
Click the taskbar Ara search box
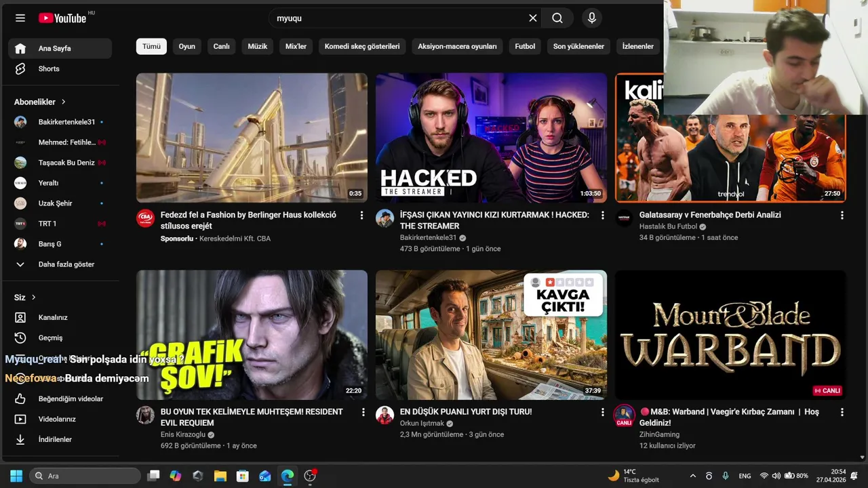point(85,476)
